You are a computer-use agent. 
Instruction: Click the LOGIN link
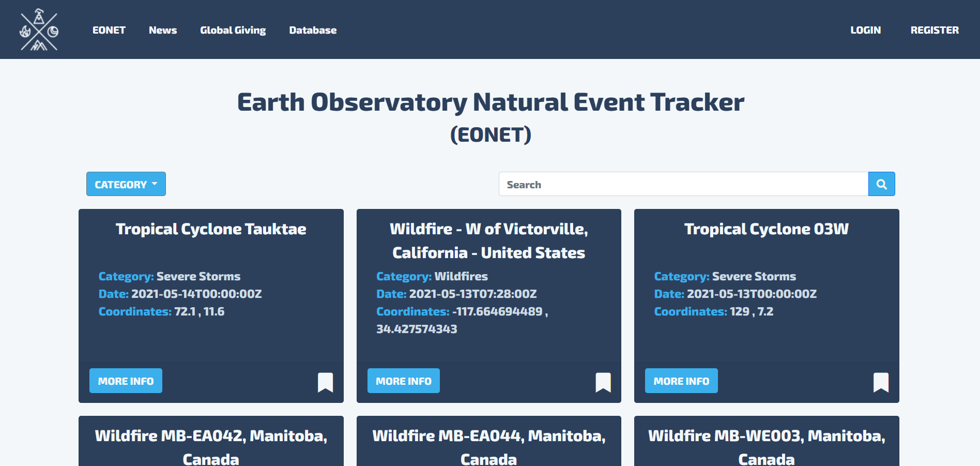coord(865,30)
